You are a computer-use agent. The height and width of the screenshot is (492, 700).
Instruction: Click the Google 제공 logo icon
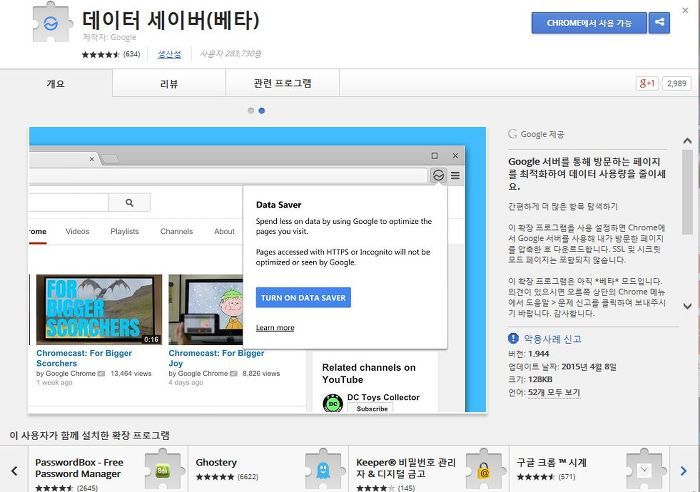pyautogui.click(x=512, y=134)
